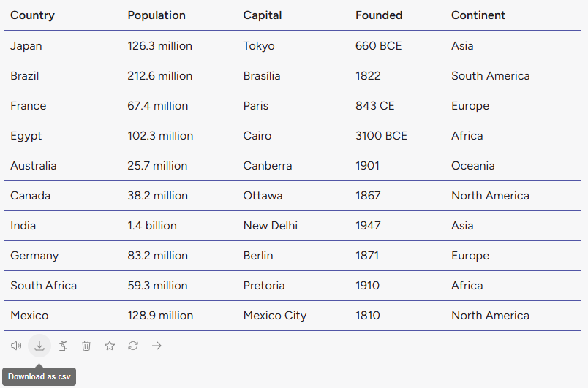Screen dimensions: 588x388
Task: Click the Population column header
Action: pyautogui.click(x=157, y=15)
